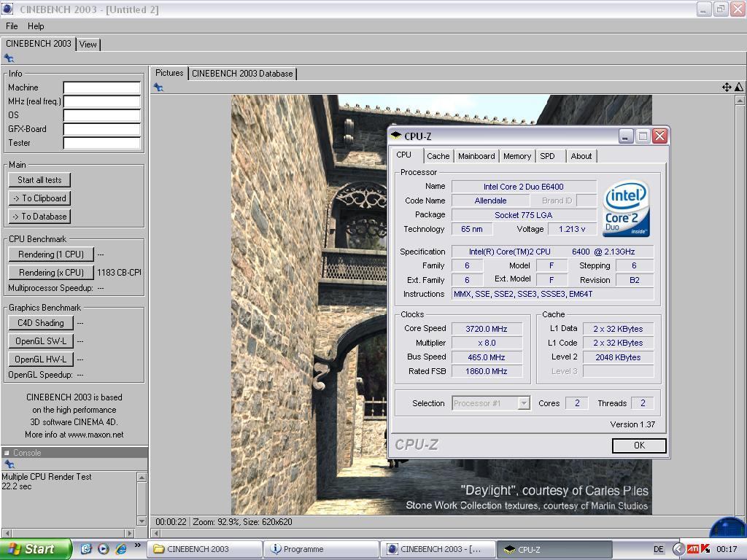The width and height of the screenshot is (747, 560).
Task: Click the console scrollbar down arrow
Action: click(142, 521)
